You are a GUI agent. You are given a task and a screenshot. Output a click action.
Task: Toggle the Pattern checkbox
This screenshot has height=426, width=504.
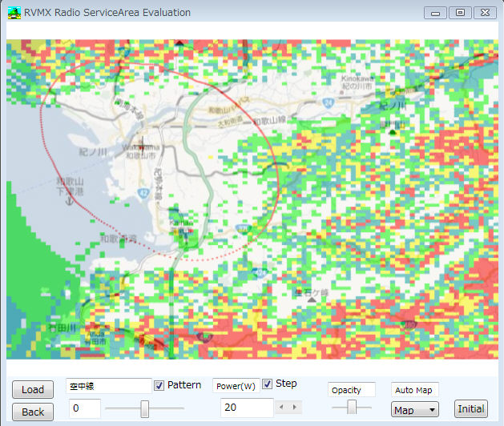point(159,385)
